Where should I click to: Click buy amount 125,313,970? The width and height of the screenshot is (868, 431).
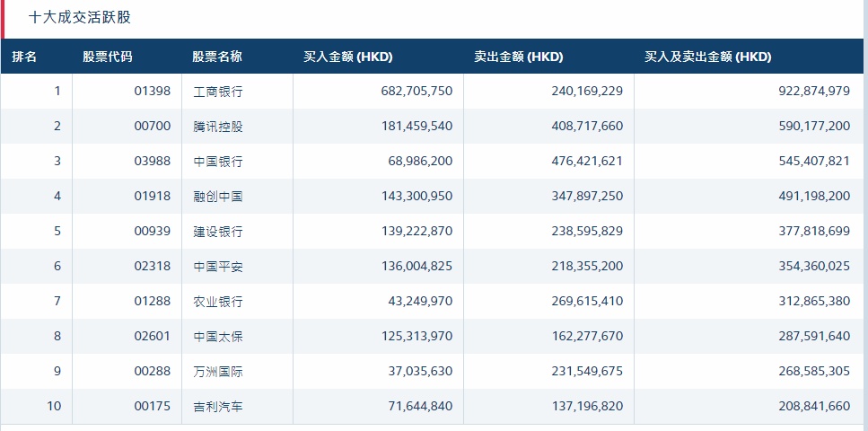416,336
